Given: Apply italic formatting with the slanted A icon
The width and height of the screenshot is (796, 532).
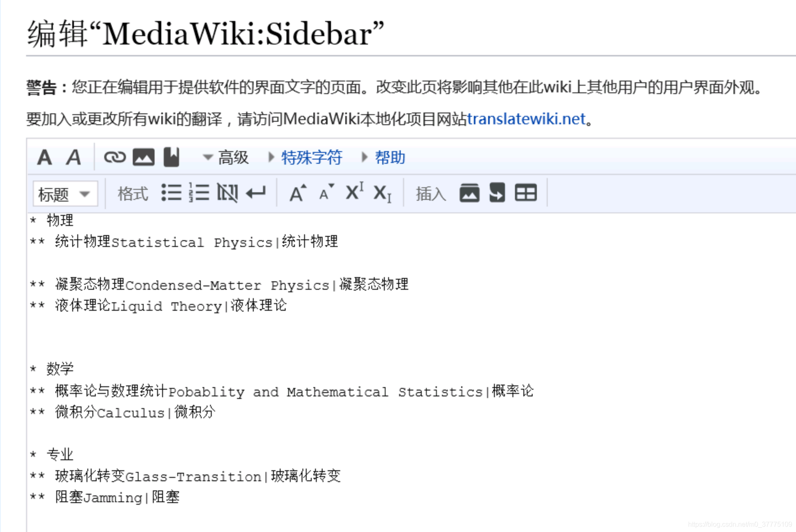Looking at the screenshot, I should (x=74, y=157).
